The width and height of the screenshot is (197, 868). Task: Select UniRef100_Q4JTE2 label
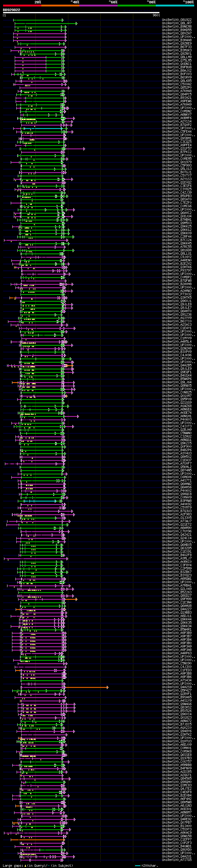pos(177,789)
